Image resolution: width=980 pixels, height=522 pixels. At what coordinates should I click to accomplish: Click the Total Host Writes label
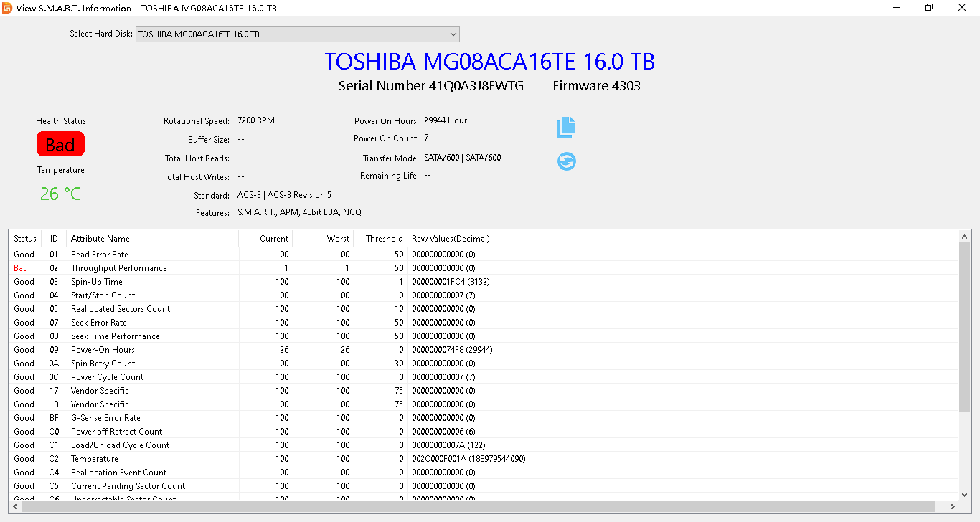pos(197,177)
